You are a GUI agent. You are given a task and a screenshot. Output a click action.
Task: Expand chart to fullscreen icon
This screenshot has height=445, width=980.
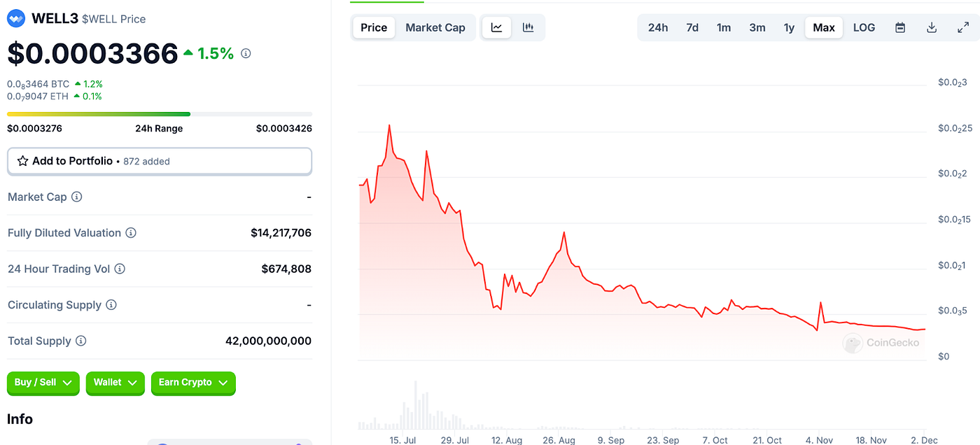pyautogui.click(x=963, y=27)
